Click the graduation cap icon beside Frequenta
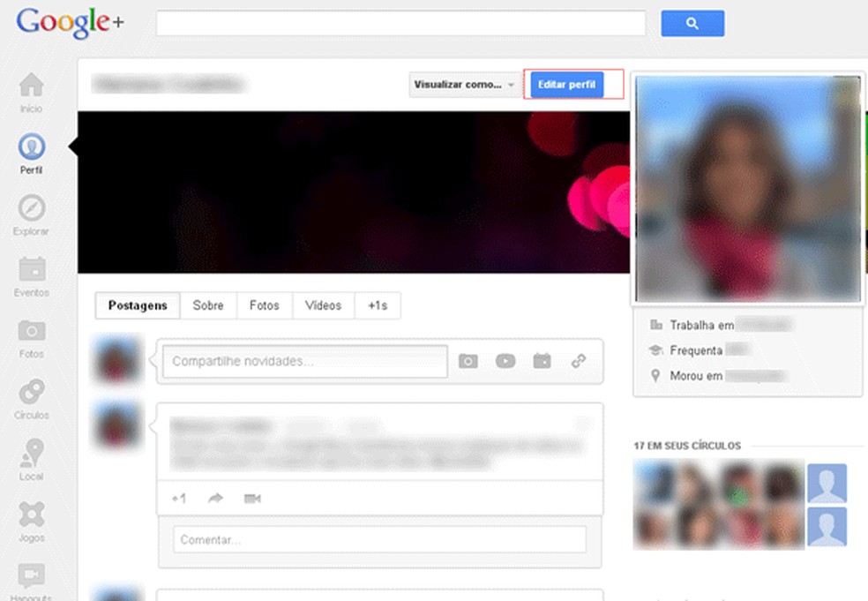This screenshot has height=601, width=868. click(x=656, y=350)
